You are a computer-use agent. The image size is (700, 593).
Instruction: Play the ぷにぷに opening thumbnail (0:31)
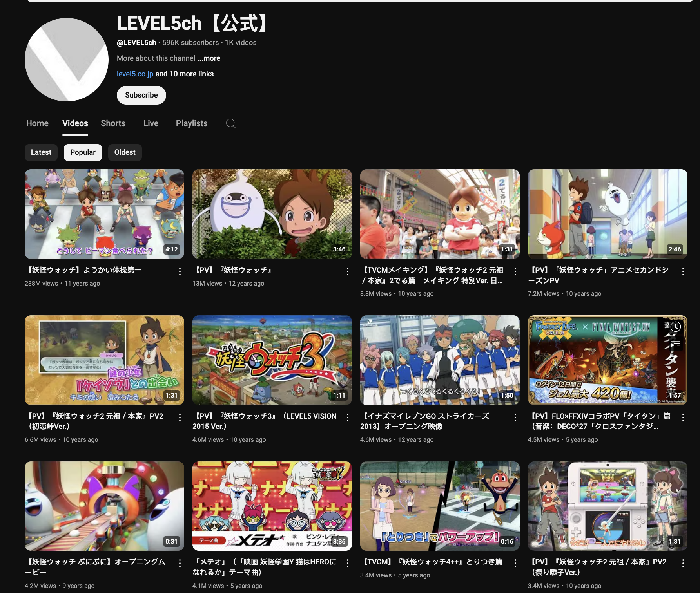pyautogui.click(x=104, y=506)
